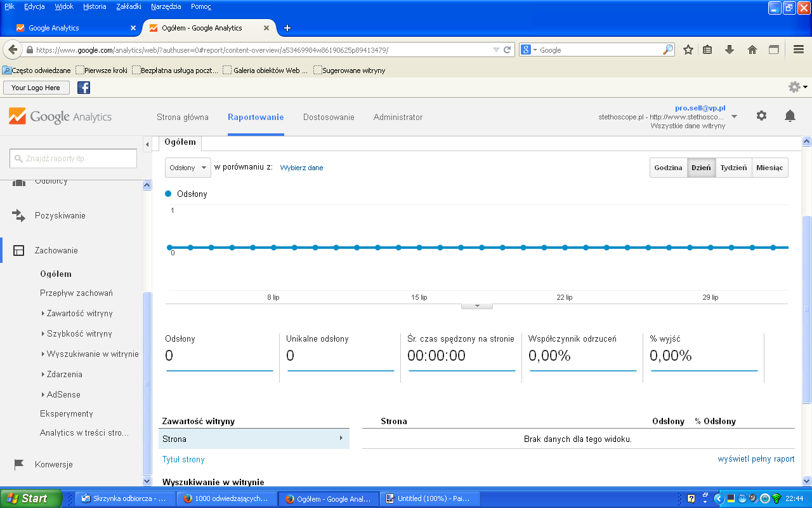Click the sidebar scrollbar thumb
The width and height of the screenshot is (812, 508).
click(147, 384)
